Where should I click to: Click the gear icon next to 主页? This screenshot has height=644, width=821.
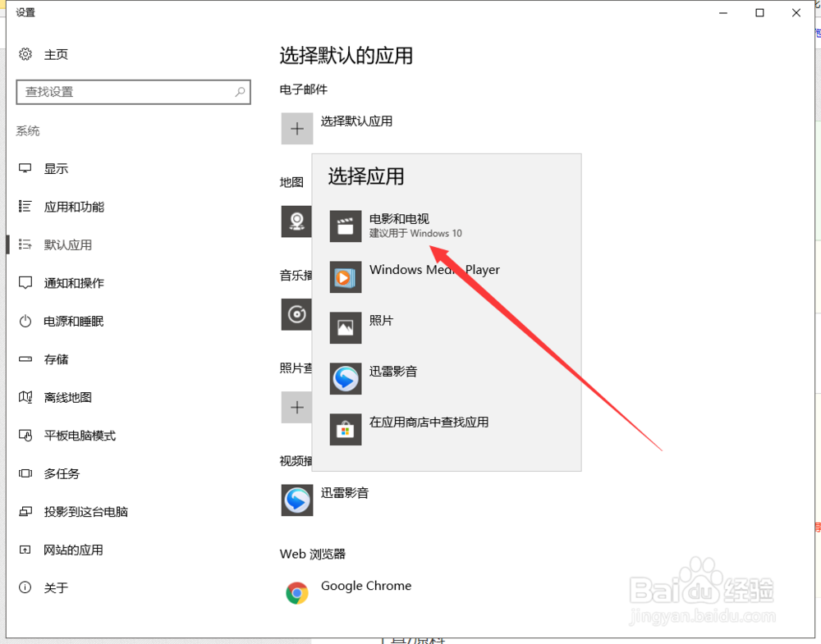[24, 54]
